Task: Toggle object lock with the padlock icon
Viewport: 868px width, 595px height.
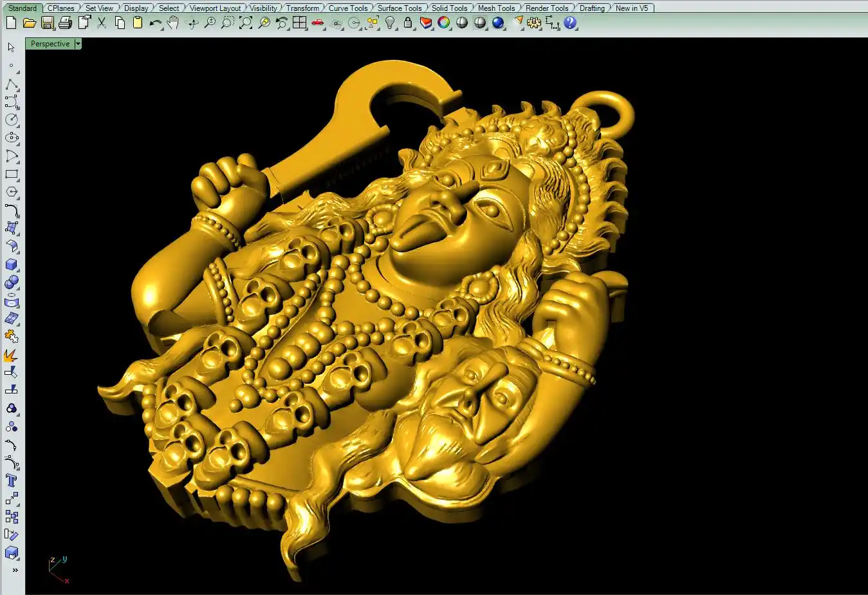Action: tap(408, 23)
